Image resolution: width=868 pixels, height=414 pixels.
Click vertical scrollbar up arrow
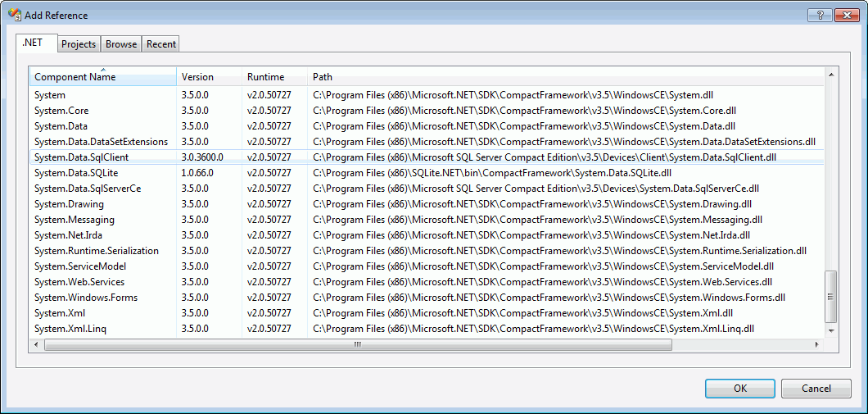[830, 73]
